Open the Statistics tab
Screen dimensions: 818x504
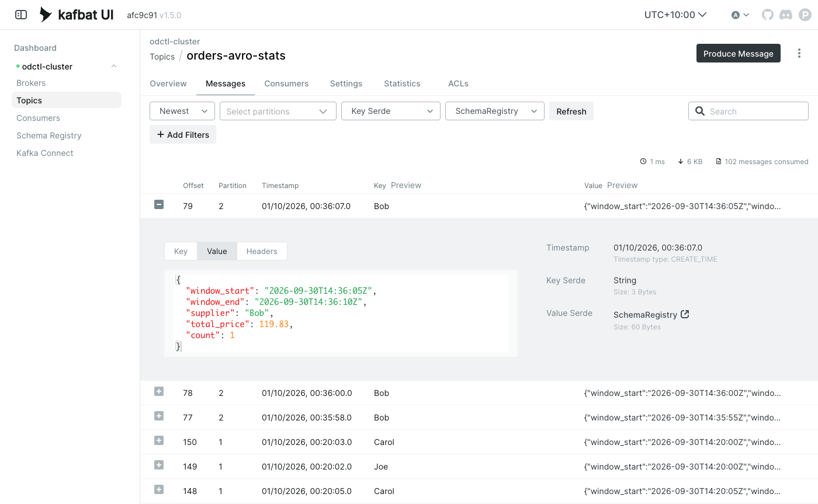click(402, 84)
